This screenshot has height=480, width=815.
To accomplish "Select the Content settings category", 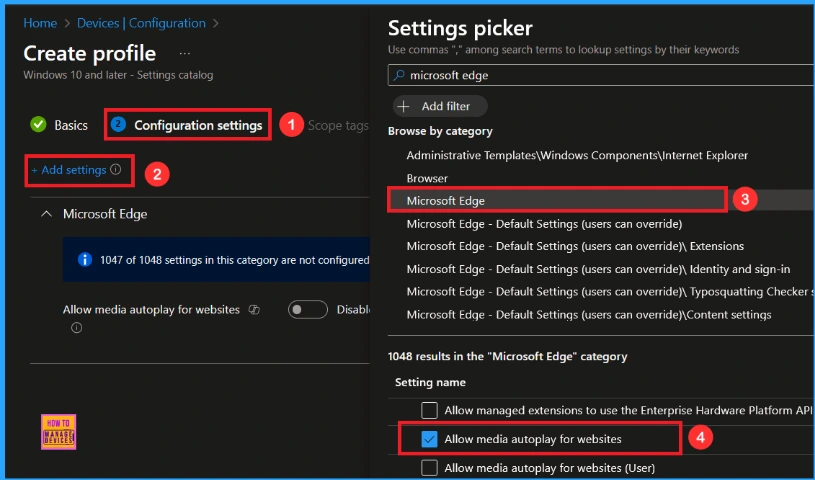I will pos(589,315).
